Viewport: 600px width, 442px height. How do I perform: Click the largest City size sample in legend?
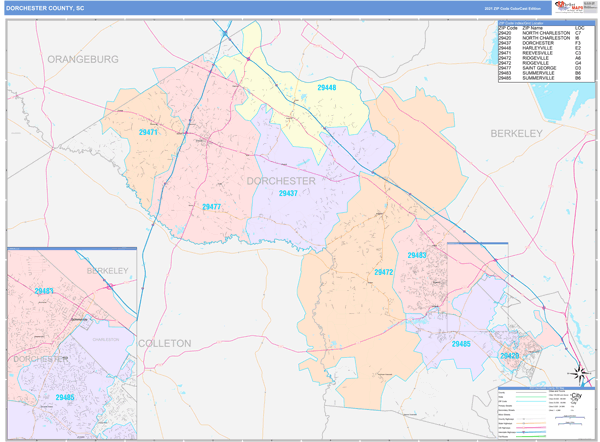[576, 395]
